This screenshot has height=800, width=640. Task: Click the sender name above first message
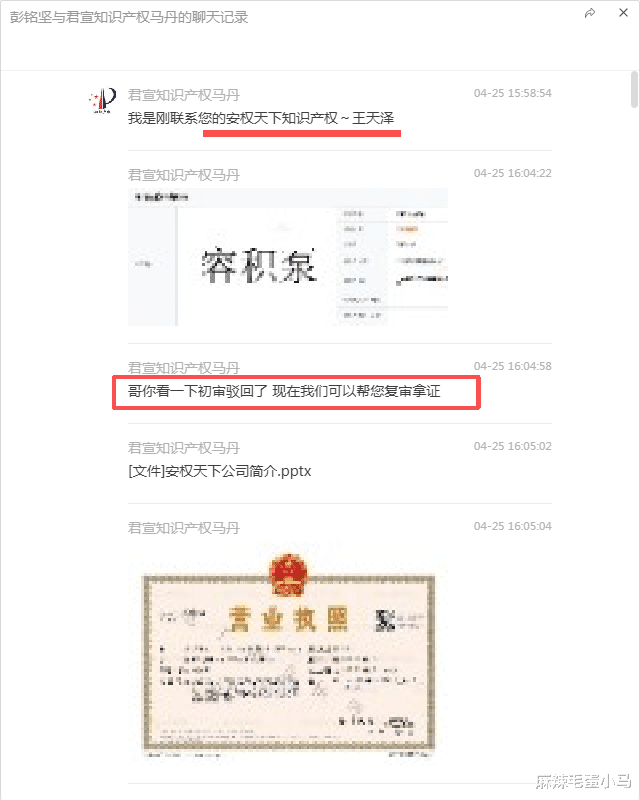pyautogui.click(x=183, y=95)
